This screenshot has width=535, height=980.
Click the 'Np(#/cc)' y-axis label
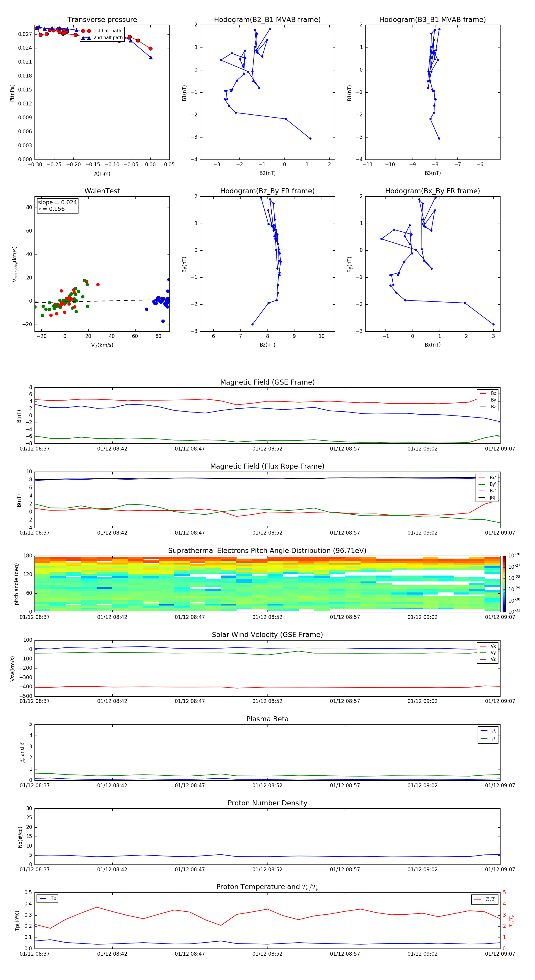[20, 837]
